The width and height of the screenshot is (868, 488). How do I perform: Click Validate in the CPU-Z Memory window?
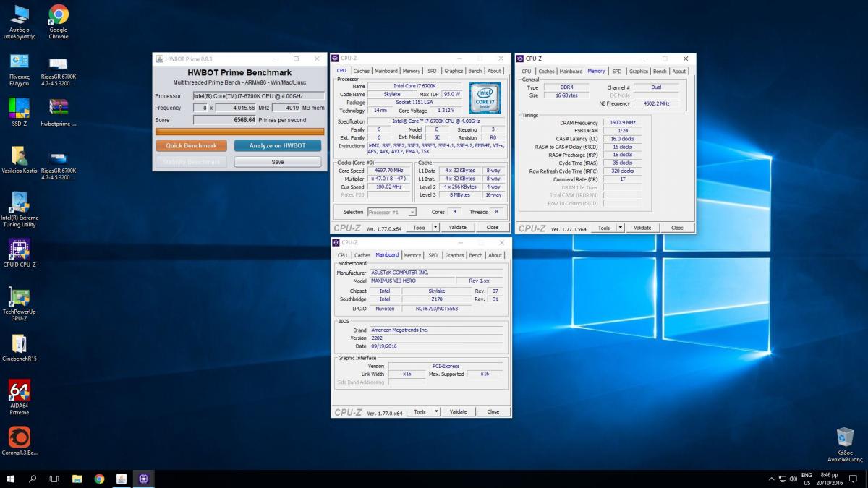pos(642,228)
